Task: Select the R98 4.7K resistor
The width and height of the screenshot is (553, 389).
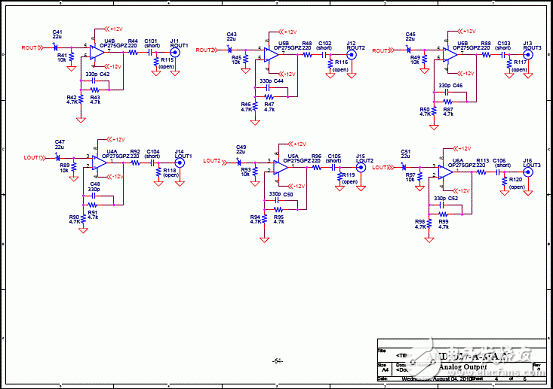Action: (x=429, y=224)
